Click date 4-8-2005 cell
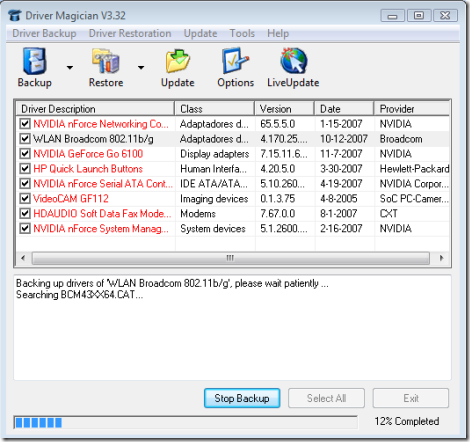Viewport: 470px width, 442px height. pos(338,199)
